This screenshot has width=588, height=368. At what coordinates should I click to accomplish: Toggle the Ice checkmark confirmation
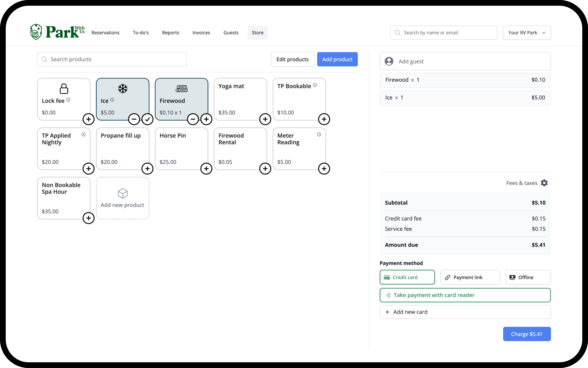coord(147,119)
